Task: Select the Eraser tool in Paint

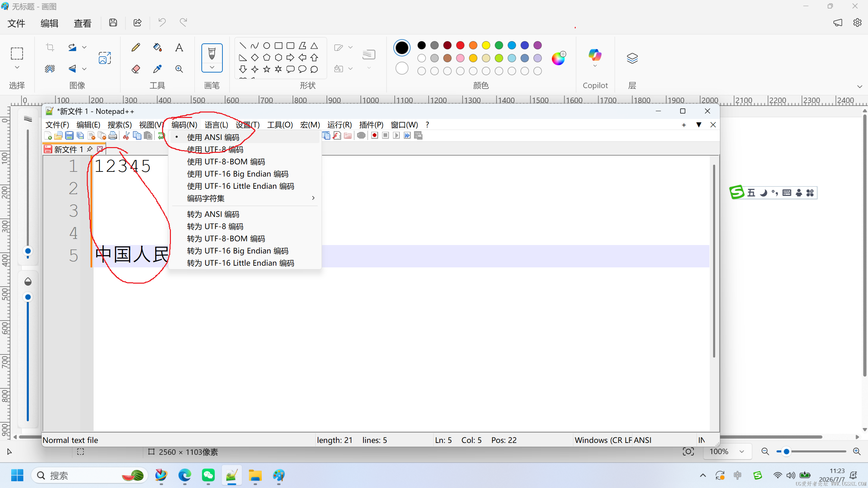Action: 136,69
